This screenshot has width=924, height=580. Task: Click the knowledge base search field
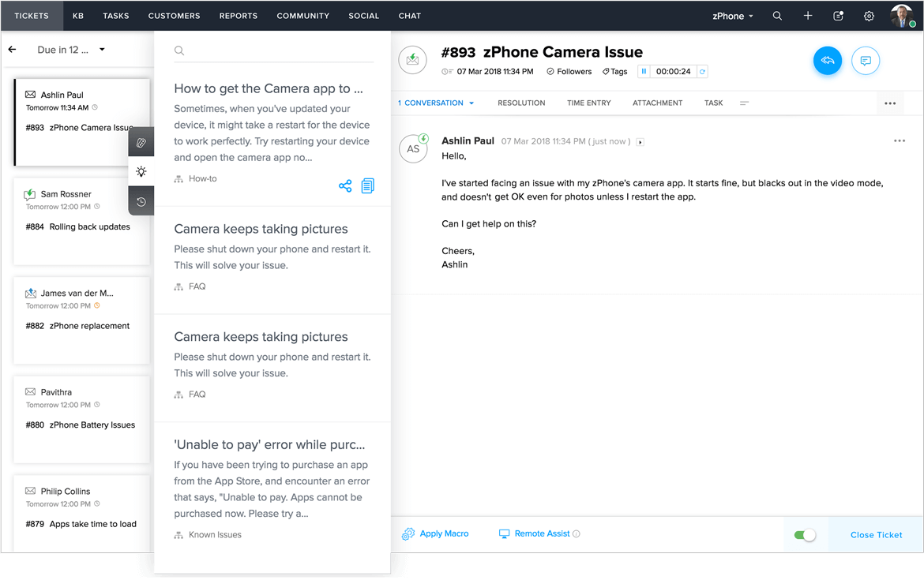click(276, 51)
